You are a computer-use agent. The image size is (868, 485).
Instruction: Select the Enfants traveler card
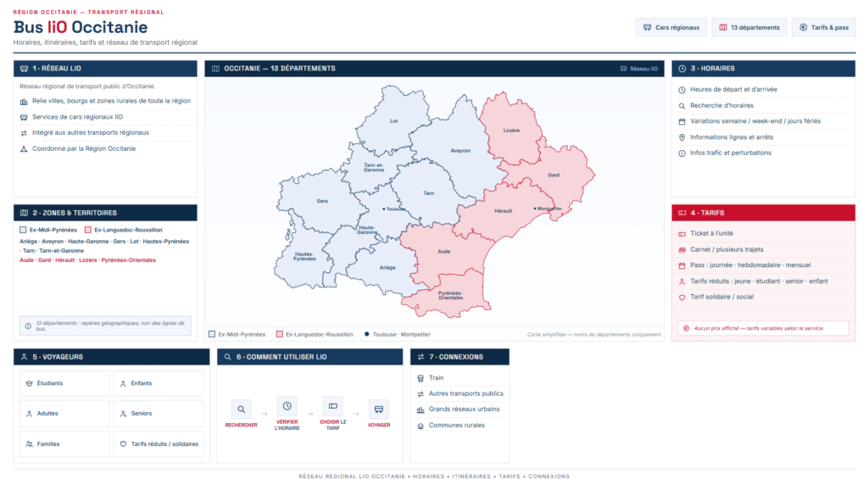[x=159, y=383]
